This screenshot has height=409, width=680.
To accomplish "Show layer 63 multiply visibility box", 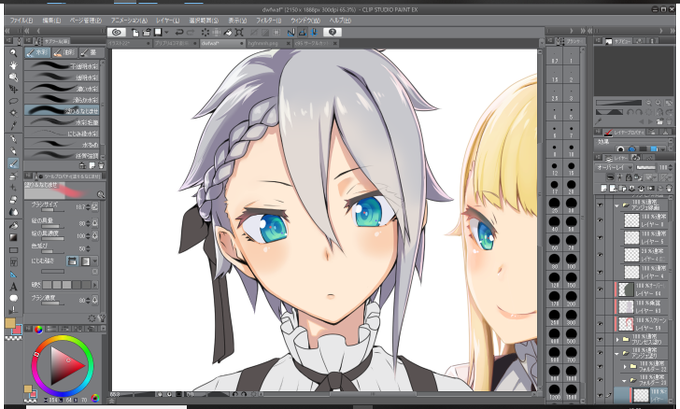I will [x=600, y=307].
